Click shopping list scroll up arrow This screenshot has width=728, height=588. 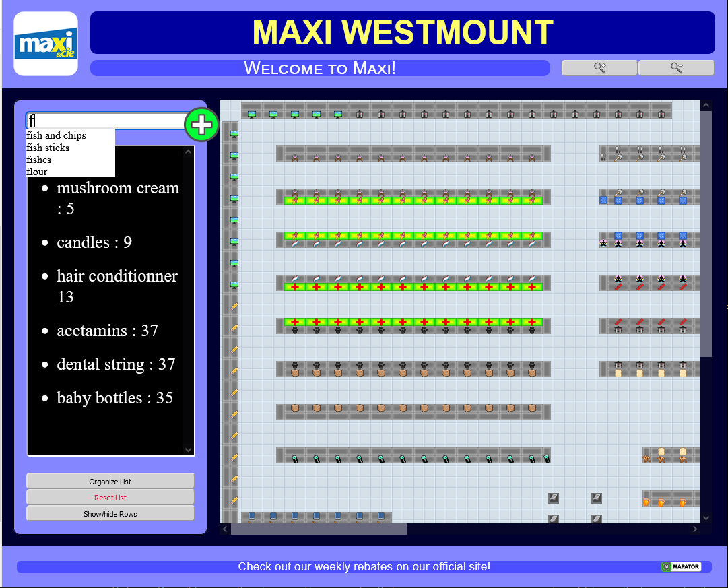(x=188, y=152)
